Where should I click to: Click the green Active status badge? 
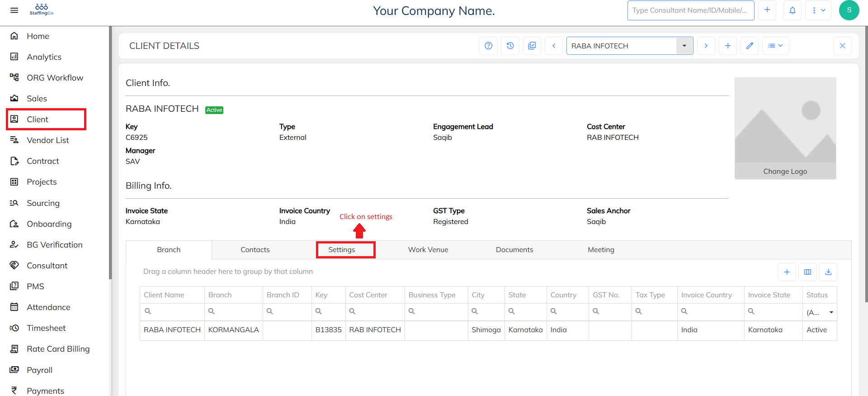(214, 110)
